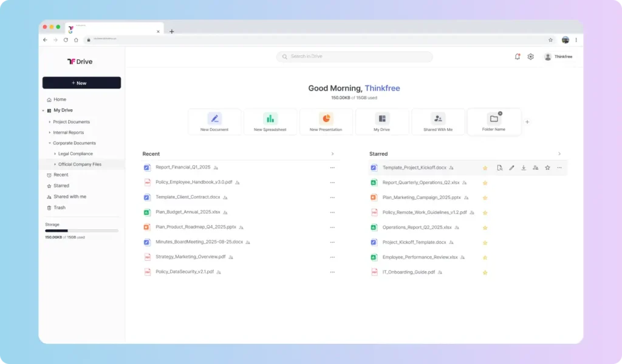Open the browser three-dot menu
622x364 pixels.
coord(576,40)
